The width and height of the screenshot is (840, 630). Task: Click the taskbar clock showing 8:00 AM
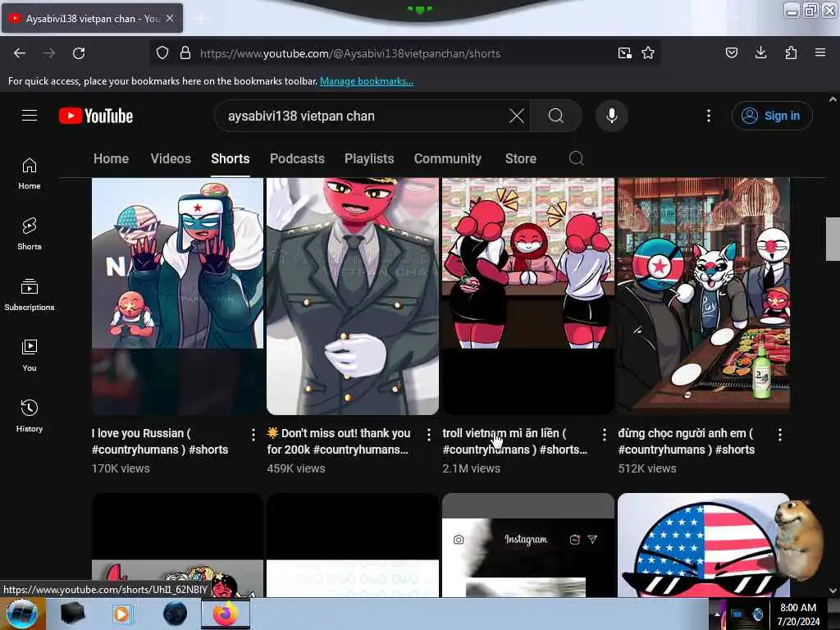pos(799,614)
